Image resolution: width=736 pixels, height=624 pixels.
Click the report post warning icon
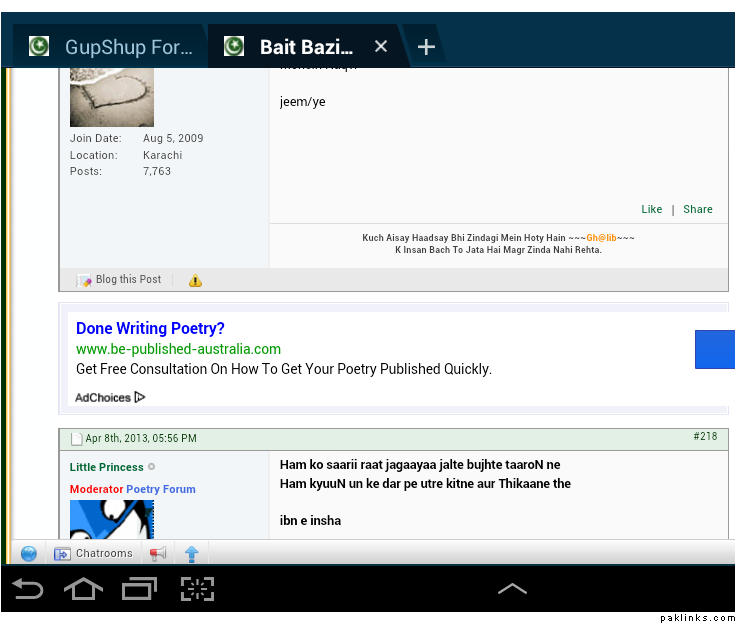click(195, 280)
